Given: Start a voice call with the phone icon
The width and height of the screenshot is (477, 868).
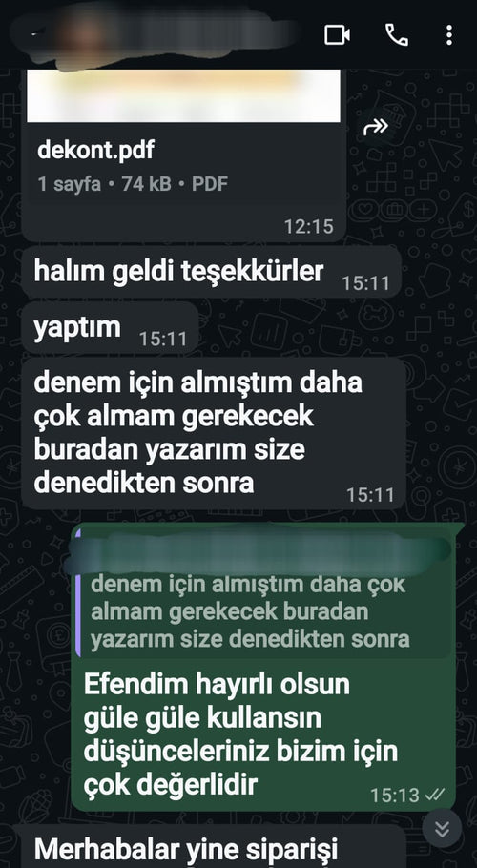Looking at the screenshot, I should click(396, 35).
